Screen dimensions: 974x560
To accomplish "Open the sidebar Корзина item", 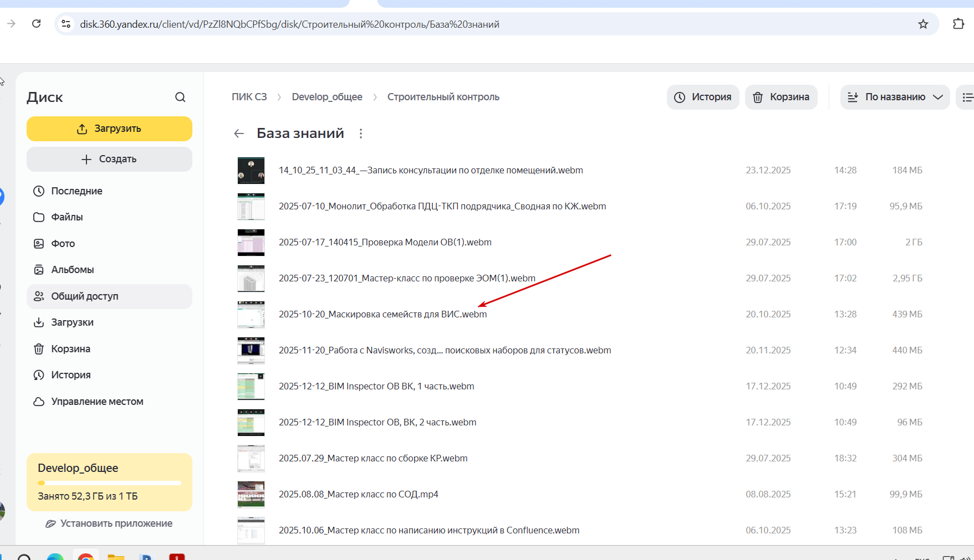I will coord(109,349).
